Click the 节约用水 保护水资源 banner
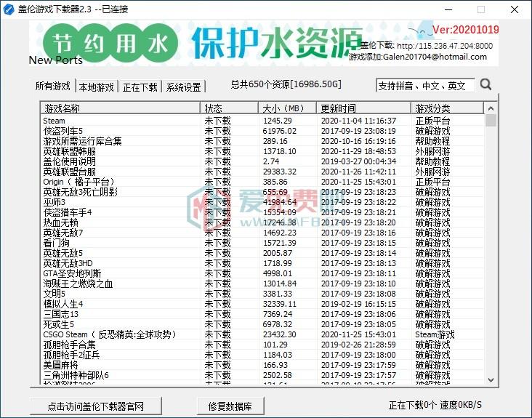 [x=264, y=44]
